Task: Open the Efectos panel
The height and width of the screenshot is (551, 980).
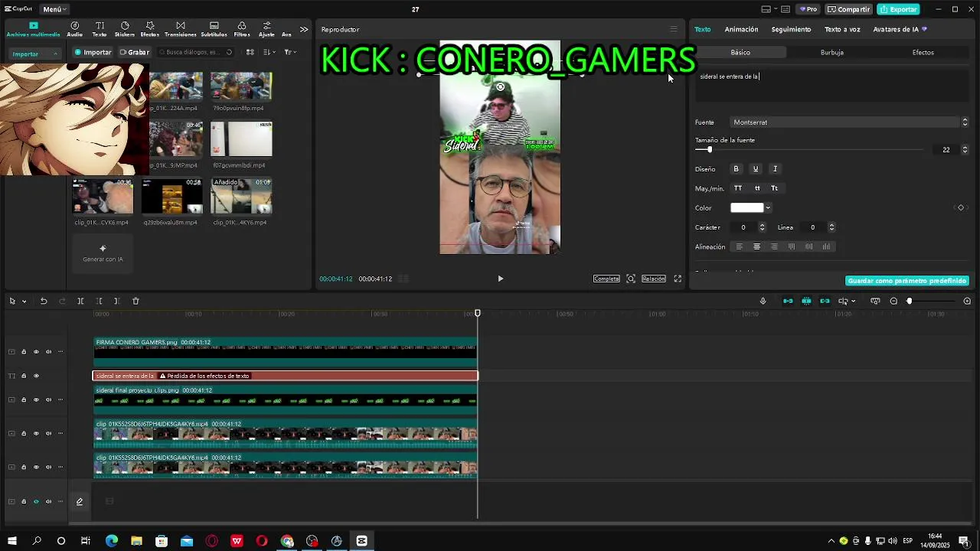Action: click(150, 29)
